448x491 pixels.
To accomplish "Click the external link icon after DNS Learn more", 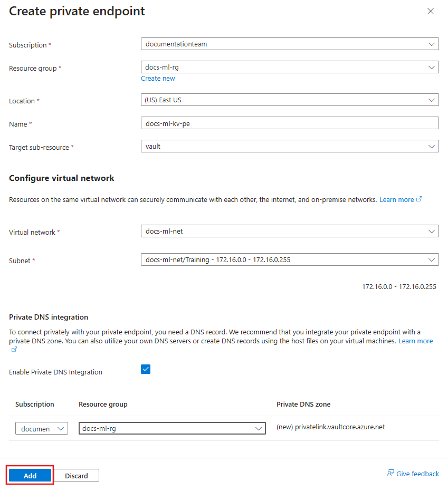I will pos(14,348).
